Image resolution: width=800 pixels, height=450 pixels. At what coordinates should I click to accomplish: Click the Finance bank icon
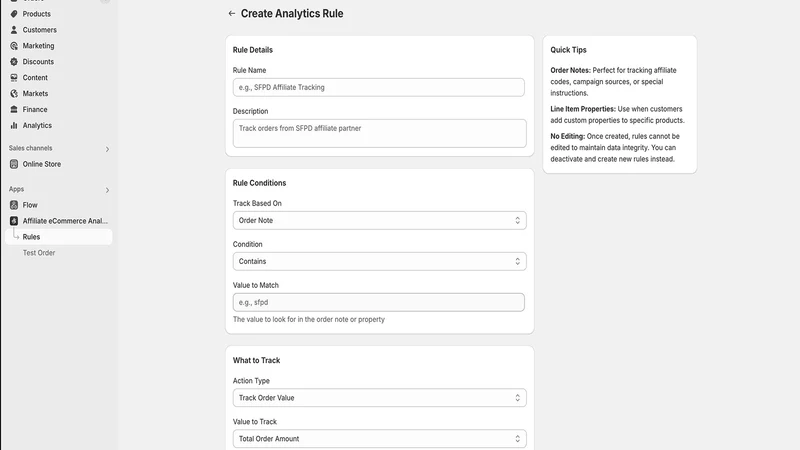coord(14,109)
